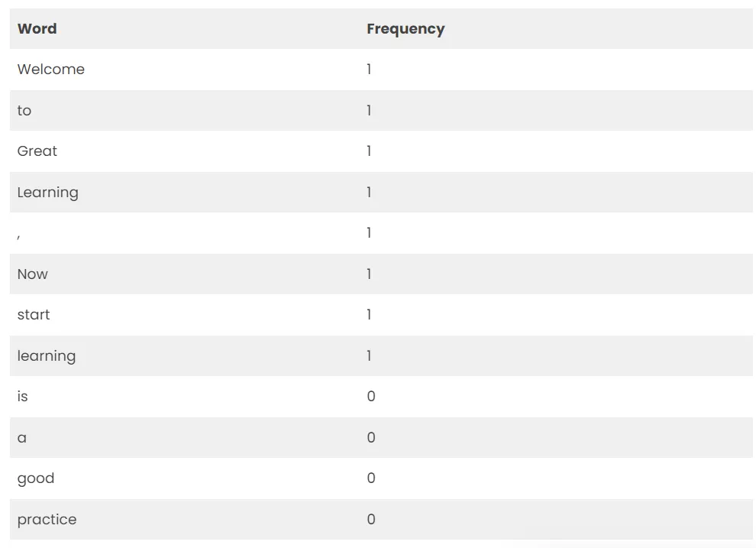Select the "Great" word cell
This screenshot has height=548, width=756.
(37, 151)
